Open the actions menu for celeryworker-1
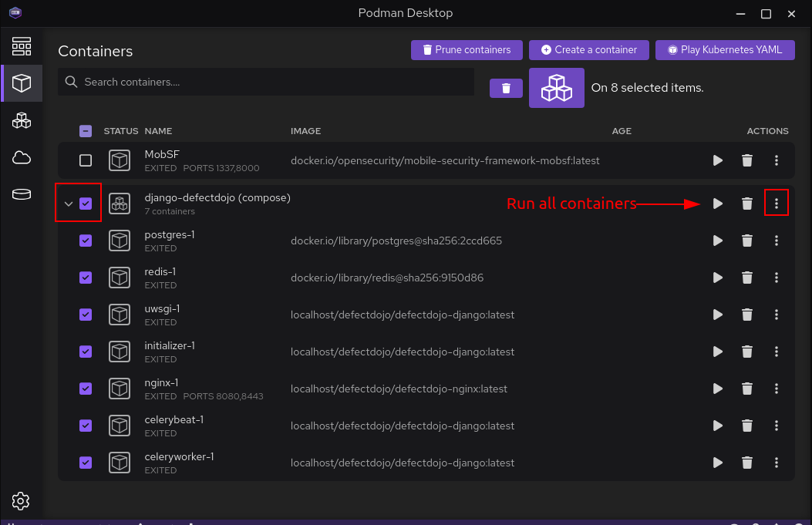Image resolution: width=812 pixels, height=525 pixels. click(777, 463)
